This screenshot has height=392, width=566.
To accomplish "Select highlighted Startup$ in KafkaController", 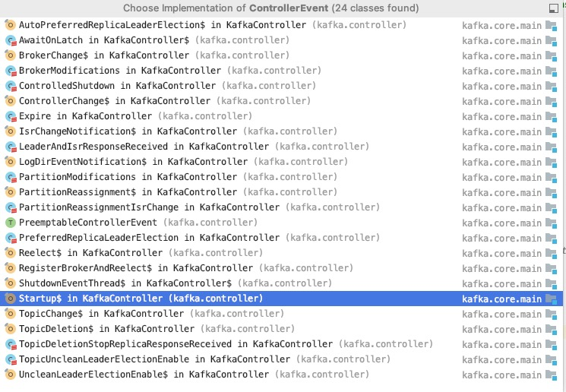I will (282, 298).
